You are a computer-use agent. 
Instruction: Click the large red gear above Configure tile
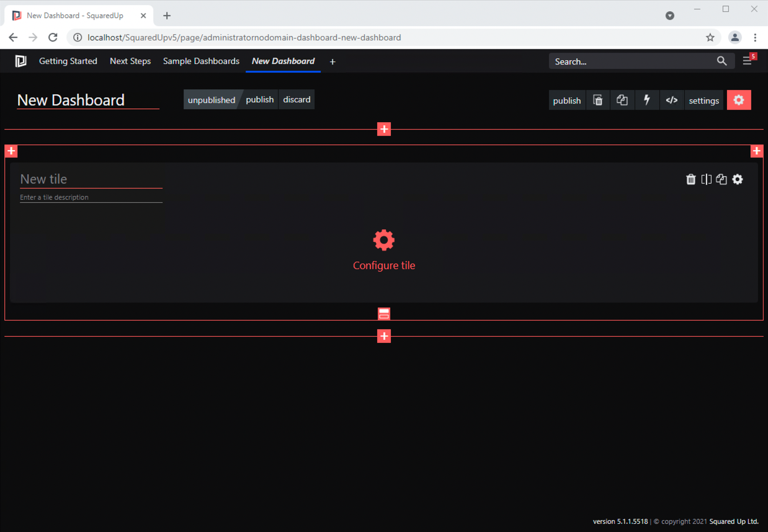click(x=384, y=240)
